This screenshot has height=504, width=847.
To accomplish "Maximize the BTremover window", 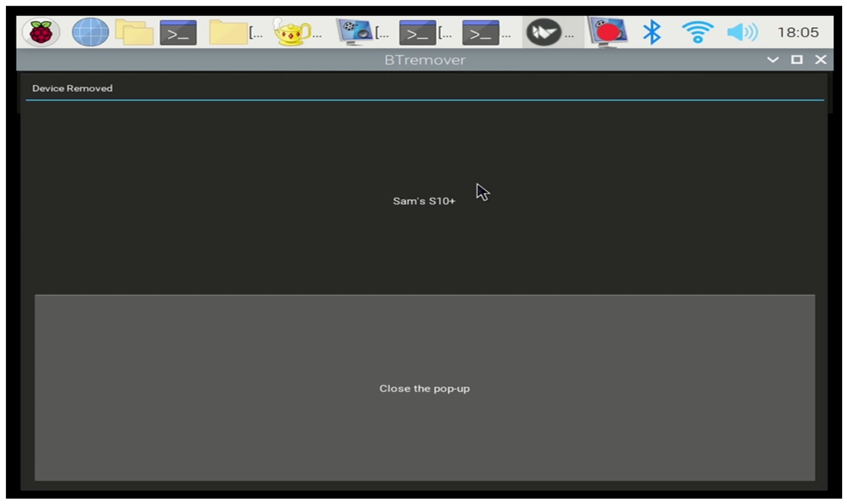I will pyautogui.click(x=796, y=60).
